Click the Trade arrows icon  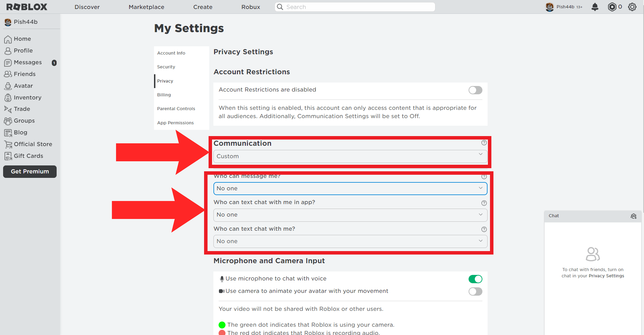8,109
